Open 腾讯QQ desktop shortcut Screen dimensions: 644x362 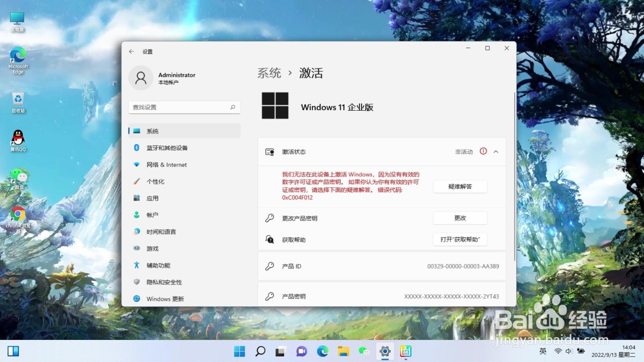(x=18, y=140)
